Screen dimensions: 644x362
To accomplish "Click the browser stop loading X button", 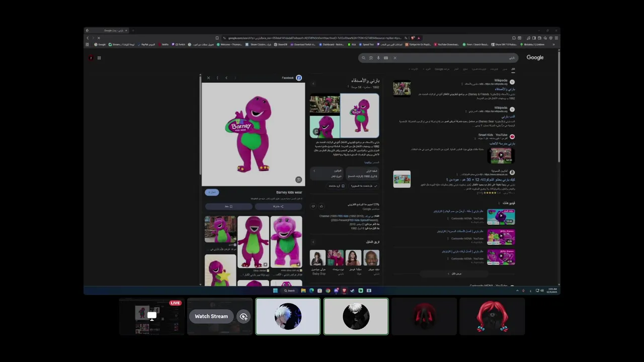I will [99, 38].
